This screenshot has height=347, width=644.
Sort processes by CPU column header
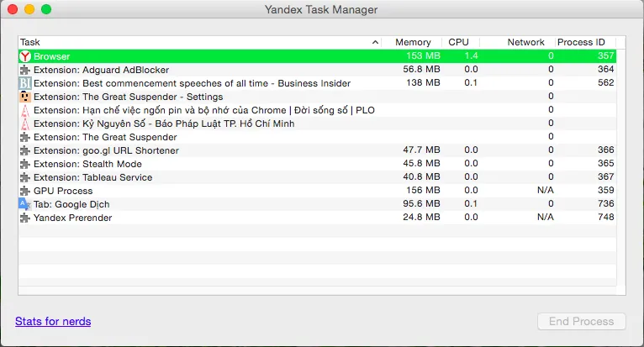[459, 42]
